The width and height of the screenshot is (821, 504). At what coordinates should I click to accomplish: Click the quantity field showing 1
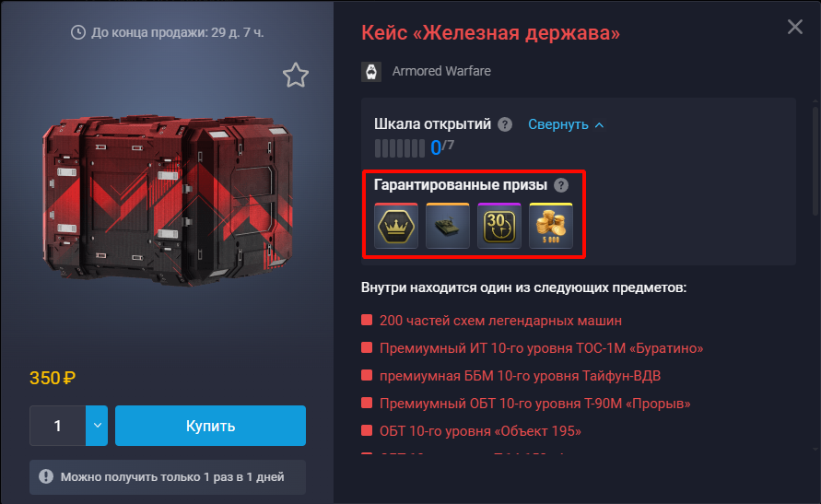(58, 426)
